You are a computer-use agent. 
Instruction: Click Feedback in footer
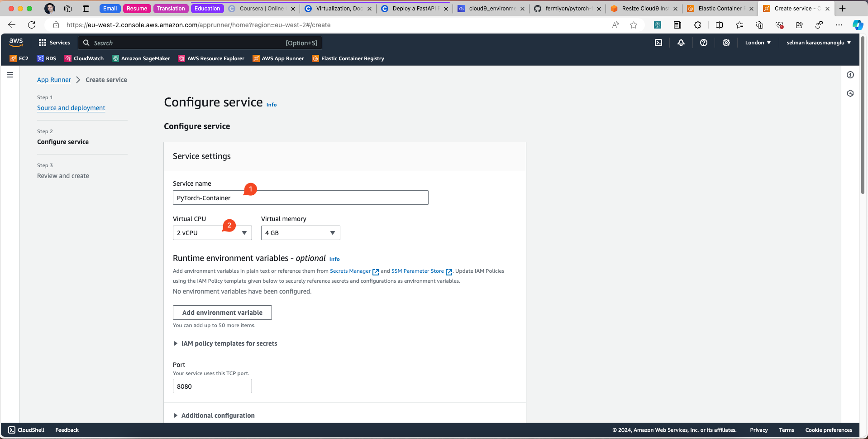67,430
